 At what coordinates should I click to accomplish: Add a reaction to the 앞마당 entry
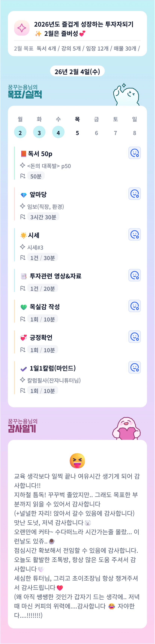click(x=135, y=193)
